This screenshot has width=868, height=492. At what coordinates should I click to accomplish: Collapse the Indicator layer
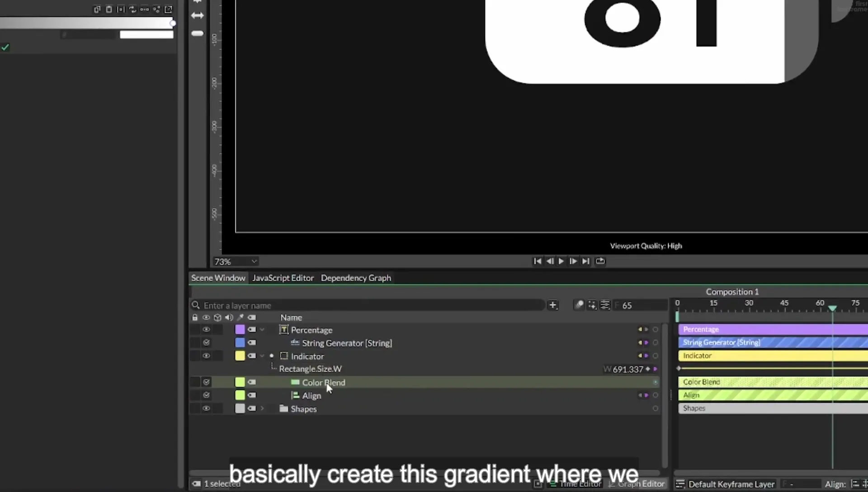262,356
